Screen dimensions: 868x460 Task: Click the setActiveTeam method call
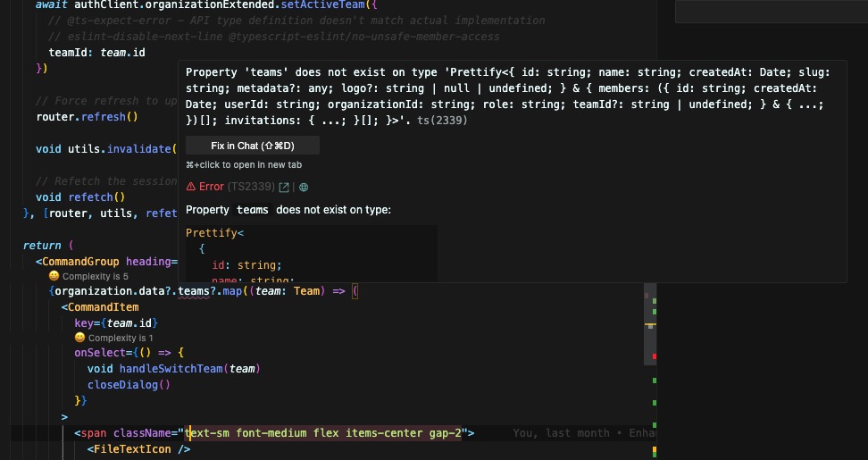(322, 5)
